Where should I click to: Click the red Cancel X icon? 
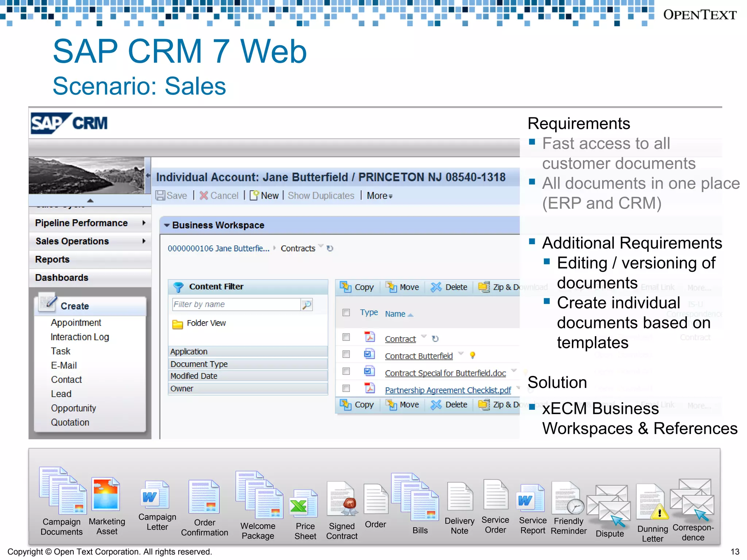pyautogui.click(x=204, y=196)
